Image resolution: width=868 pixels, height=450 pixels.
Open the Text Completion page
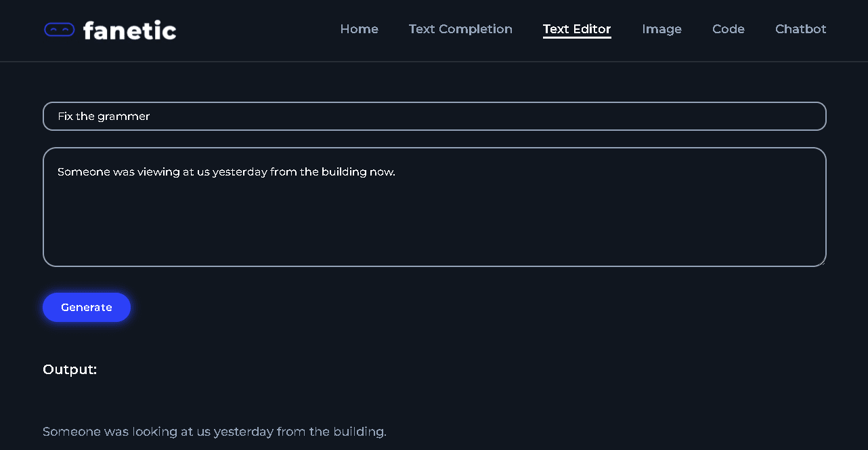click(x=460, y=29)
